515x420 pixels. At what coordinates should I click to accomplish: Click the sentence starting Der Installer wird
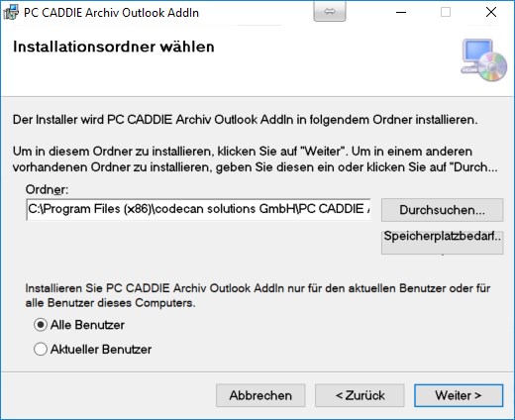(245, 120)
